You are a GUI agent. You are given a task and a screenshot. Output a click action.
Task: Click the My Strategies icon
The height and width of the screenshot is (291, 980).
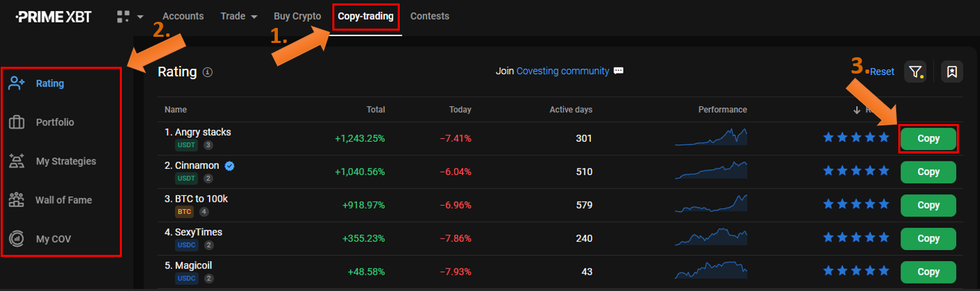pos(16,162)
